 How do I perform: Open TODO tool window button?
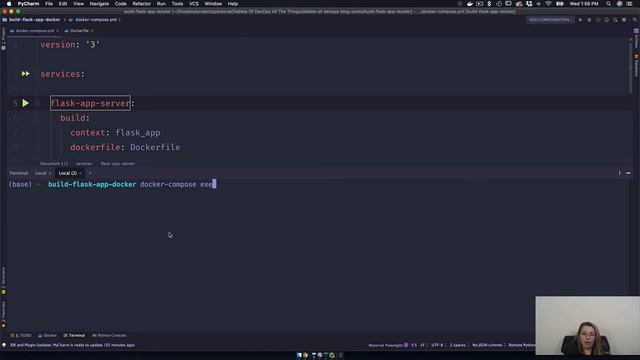coord(21,336)
